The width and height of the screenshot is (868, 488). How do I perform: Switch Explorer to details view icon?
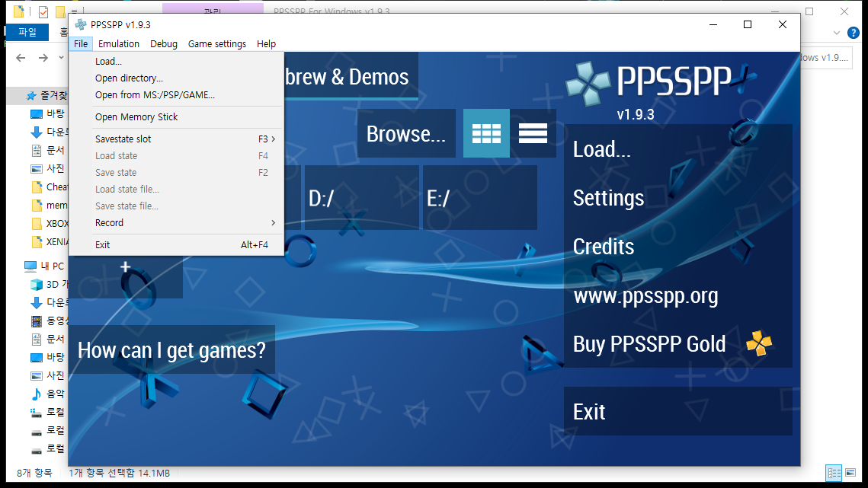point(834,473)
